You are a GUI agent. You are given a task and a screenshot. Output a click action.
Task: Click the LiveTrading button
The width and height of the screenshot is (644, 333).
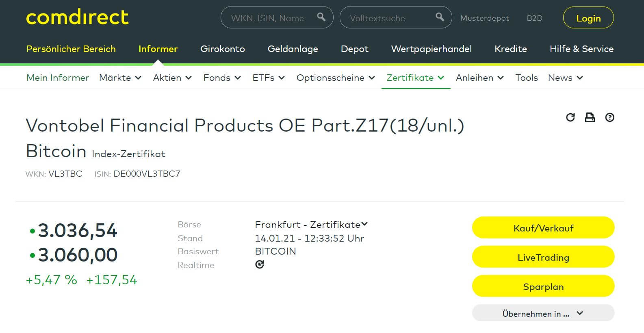543,257
